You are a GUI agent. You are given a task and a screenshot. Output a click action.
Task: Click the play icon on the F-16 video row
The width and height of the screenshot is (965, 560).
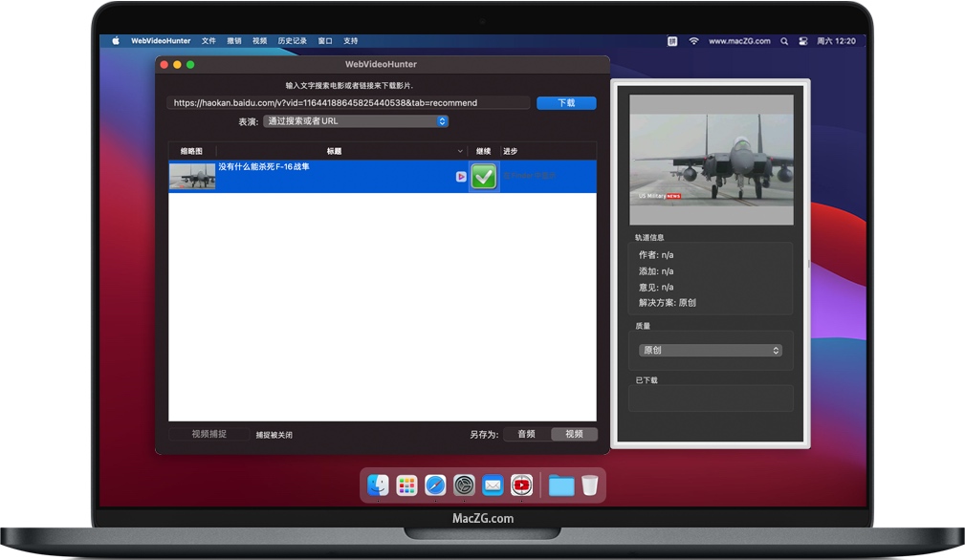461,177
